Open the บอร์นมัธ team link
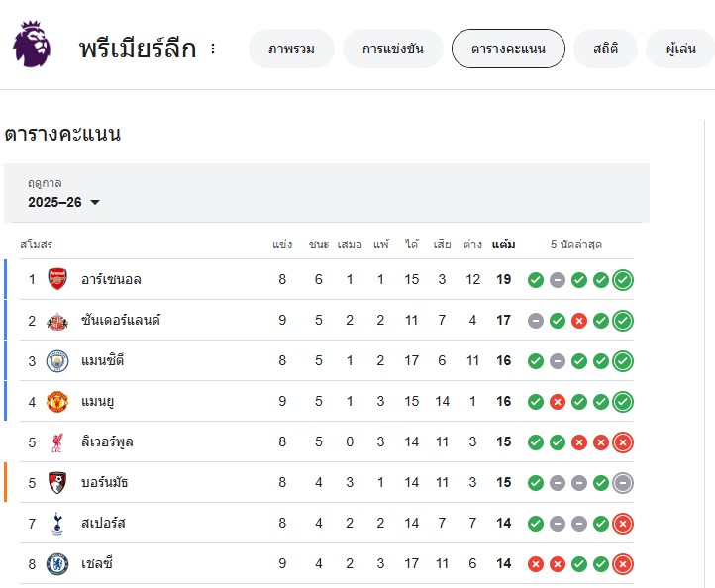715x588 pixels. [105, 482]
